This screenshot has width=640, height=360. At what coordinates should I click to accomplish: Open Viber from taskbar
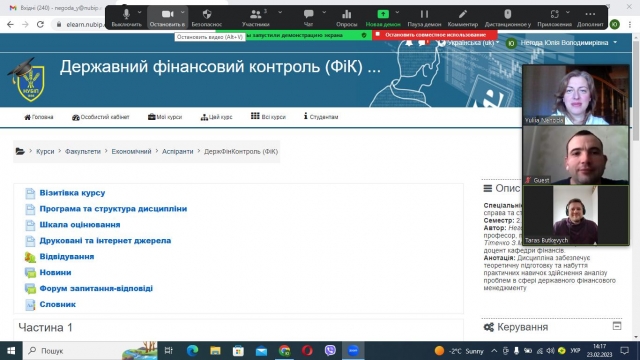pos(330,351)
